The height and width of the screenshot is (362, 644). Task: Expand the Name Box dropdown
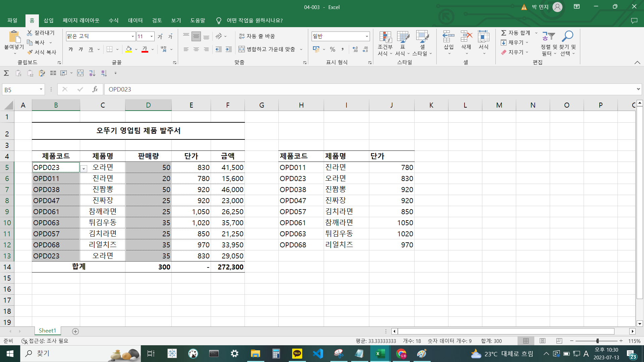tap(41, 89)
